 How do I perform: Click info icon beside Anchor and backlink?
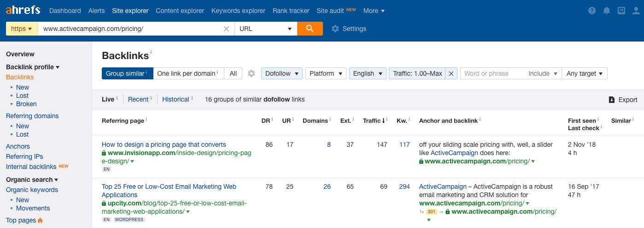[x=480, y=120]
